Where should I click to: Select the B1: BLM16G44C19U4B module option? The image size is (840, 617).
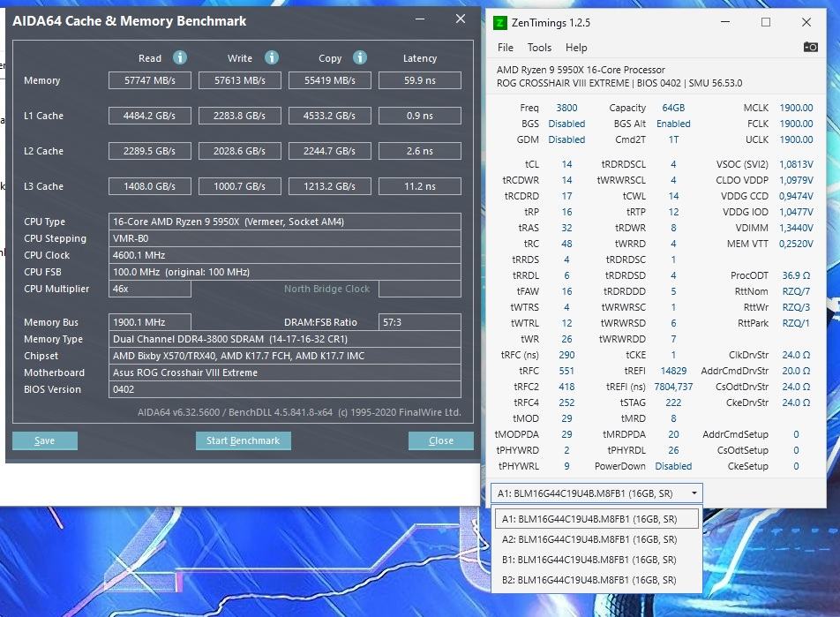point(596,560)
